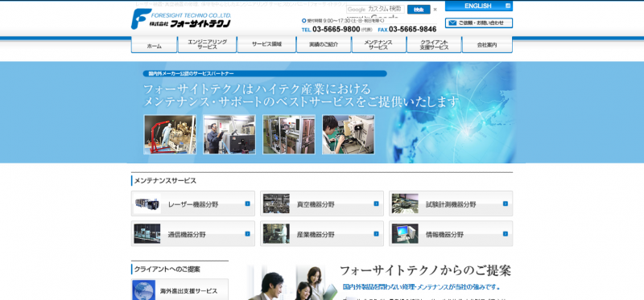Viewport: 644px width, 300px height.
Task: Click the Foresight Techno company logo
Action: click(x=181, y=18)
